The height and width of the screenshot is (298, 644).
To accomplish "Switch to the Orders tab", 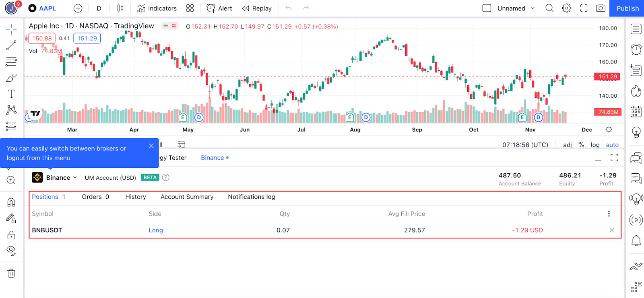I will (95, 197).
